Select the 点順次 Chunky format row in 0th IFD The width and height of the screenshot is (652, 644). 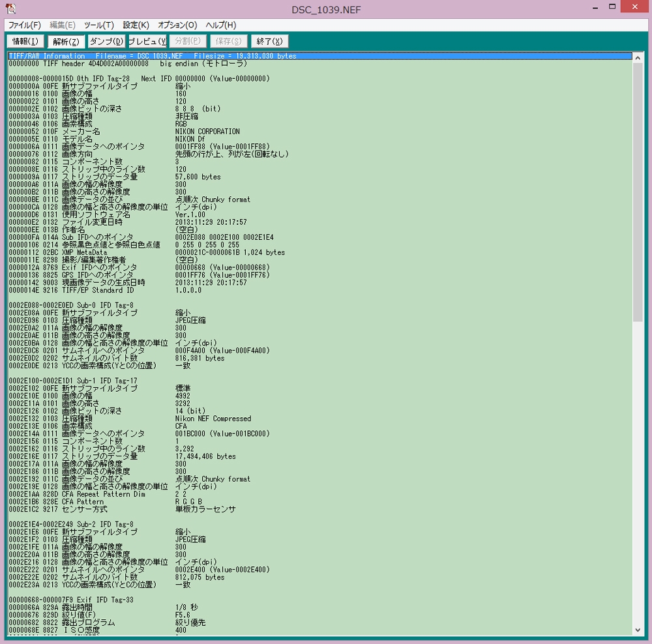(319, 199)
